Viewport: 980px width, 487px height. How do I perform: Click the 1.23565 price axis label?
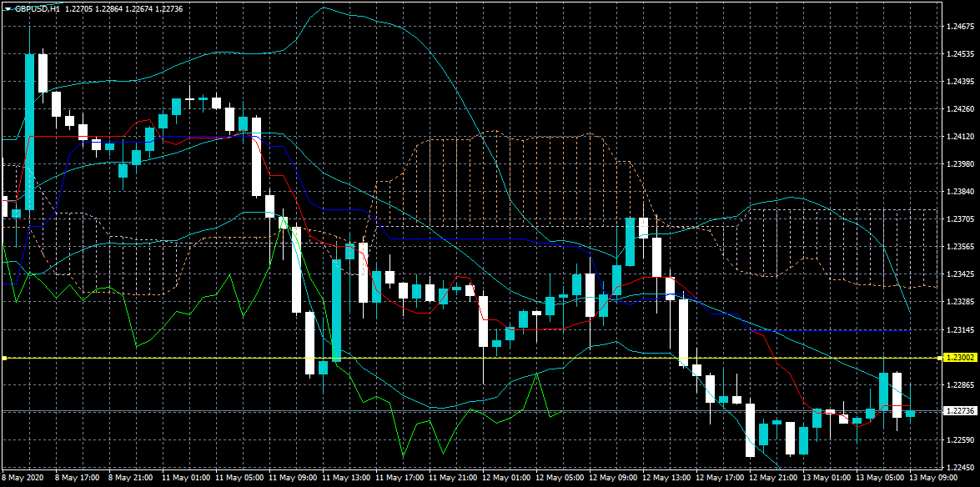tap(959, 246)
